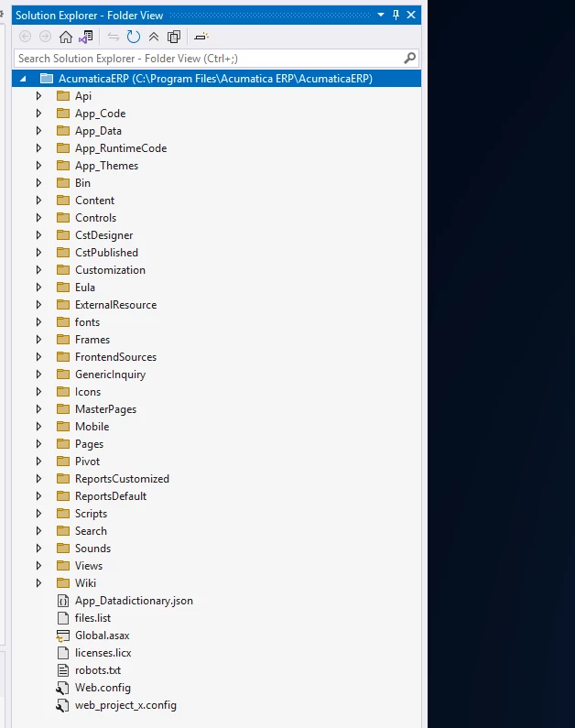
Task: Select the ReportsCustomized folder
Action: (122, 479)
